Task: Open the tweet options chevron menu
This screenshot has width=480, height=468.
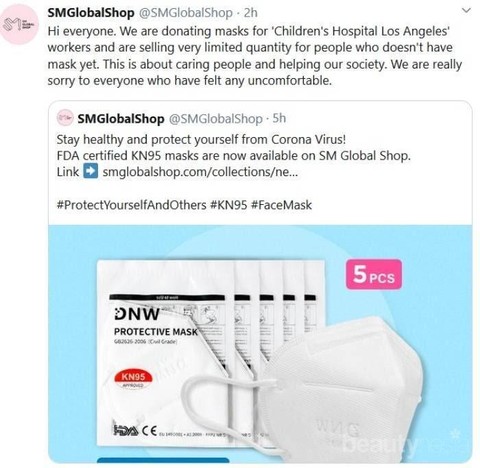Action: pos(466,11)
